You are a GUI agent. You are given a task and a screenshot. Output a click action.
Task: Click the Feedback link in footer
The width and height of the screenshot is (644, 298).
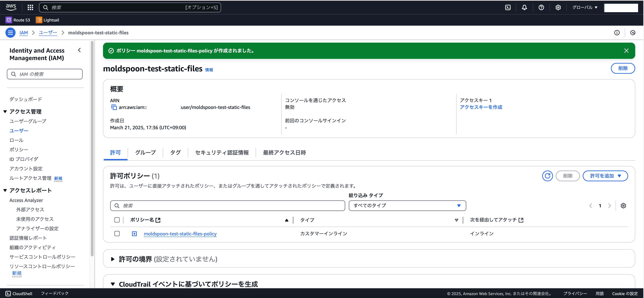(55, 293)
